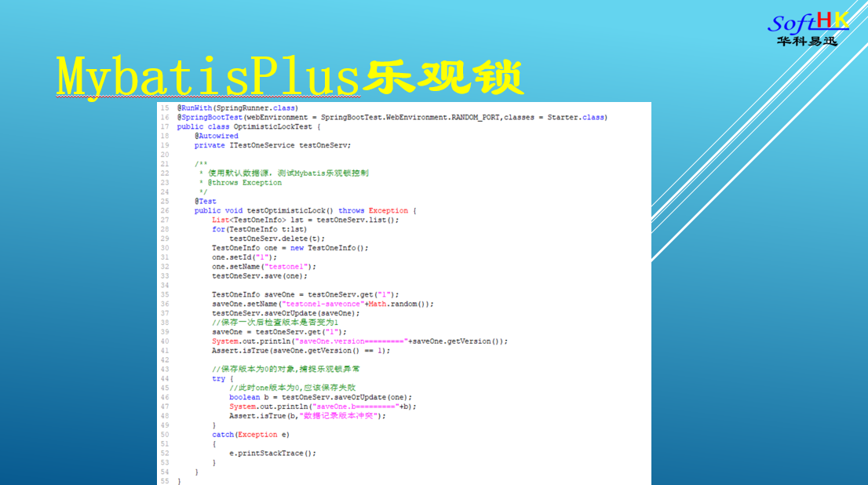Image resolution: width=868 pixels, height=485 pixels.
Task: Click line 39 "saveOne = testOneServ.get("1");"
Action: tap(279, 332)
